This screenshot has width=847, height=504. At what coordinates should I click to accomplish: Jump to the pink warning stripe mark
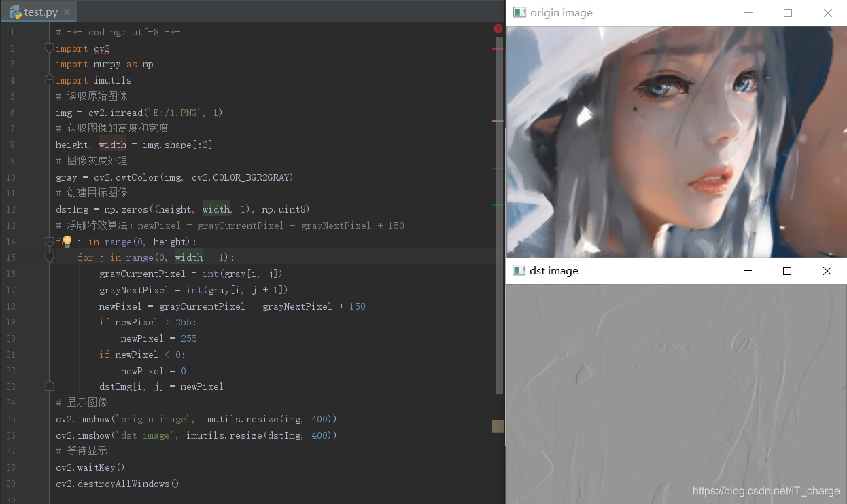(x=498, y=120)
